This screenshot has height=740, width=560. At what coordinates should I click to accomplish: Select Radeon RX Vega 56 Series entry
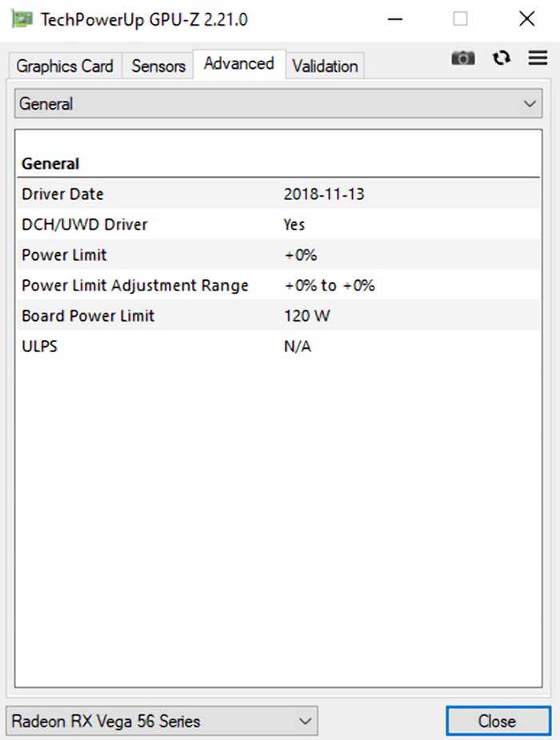click(96, 721)
